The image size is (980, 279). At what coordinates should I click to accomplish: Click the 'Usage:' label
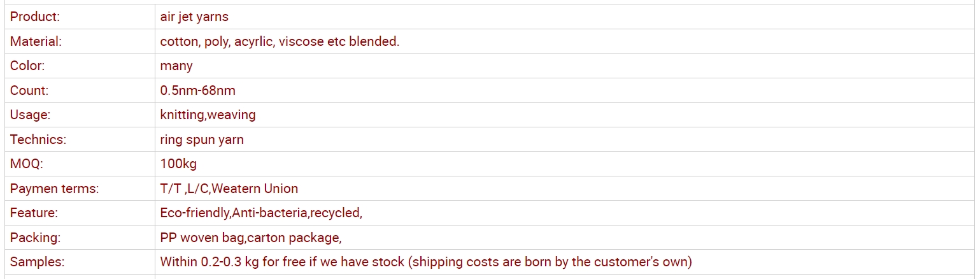(30, 115)
